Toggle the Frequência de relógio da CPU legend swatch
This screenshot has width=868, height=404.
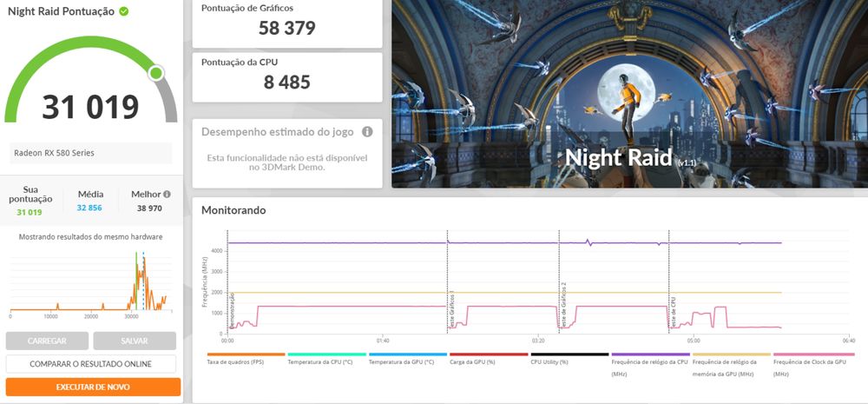click(650, 354)
